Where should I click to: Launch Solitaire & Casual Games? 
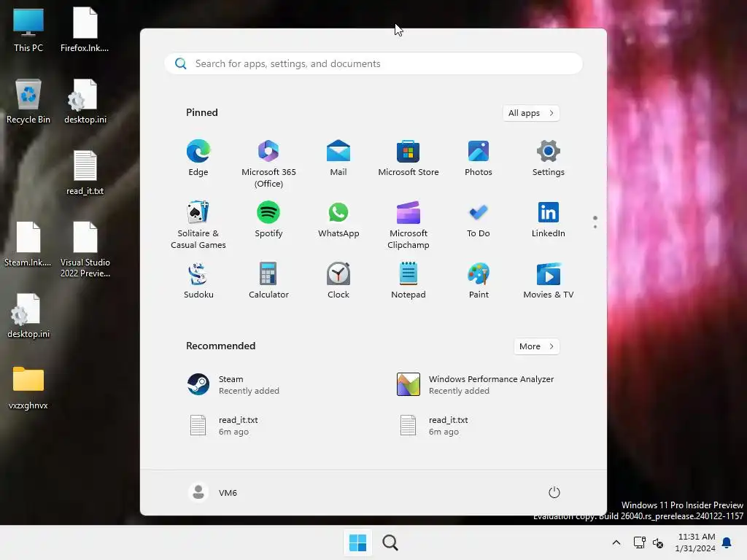tap(198, 225)
